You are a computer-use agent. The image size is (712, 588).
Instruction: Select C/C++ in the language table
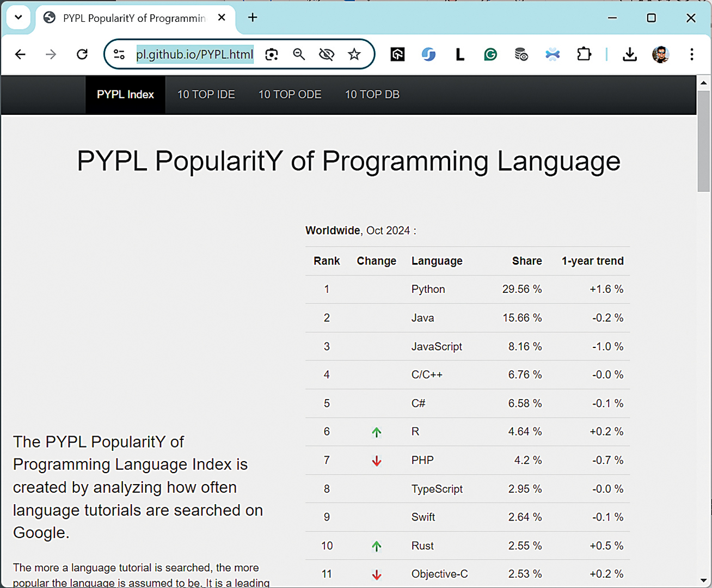pyautogui.click(x=427, y=375)
